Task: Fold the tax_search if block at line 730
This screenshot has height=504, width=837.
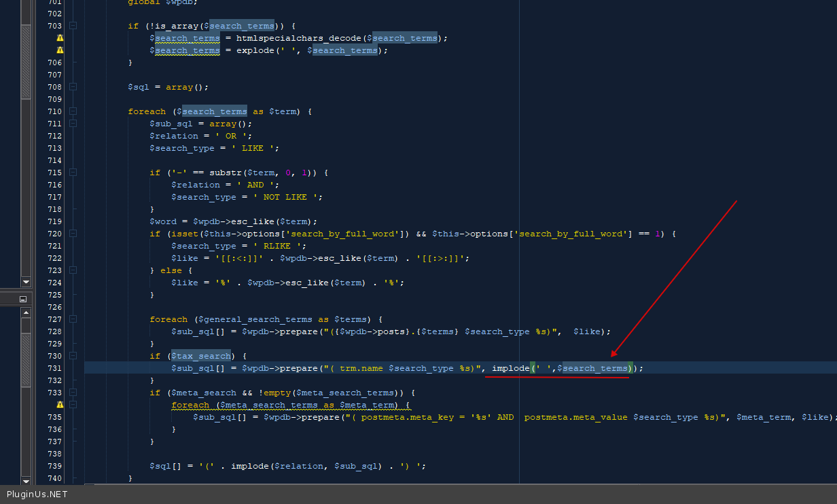Action: point(73,356)
